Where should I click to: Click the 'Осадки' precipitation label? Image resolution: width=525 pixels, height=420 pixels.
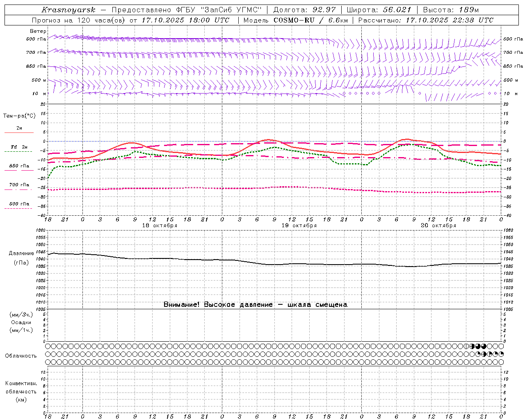click(21, 322)
